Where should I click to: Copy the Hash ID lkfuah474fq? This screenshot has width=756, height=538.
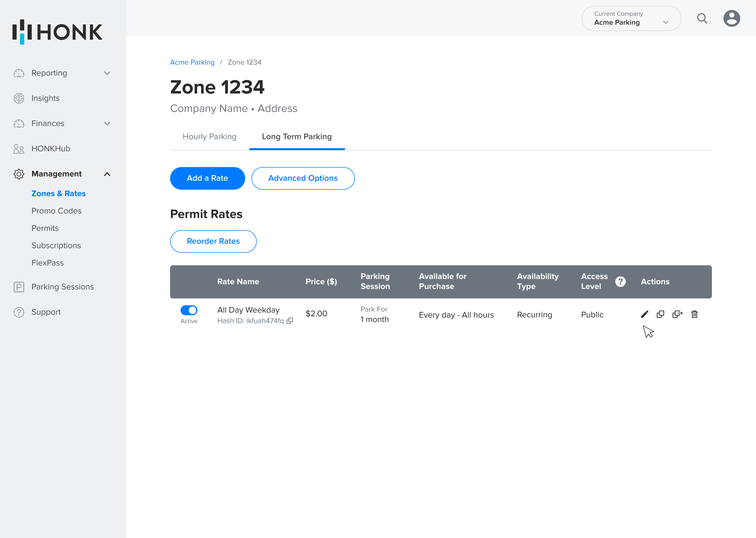290,321
